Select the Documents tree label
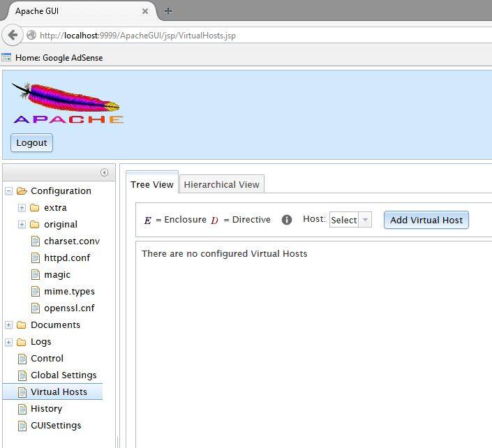 (55, 325)
